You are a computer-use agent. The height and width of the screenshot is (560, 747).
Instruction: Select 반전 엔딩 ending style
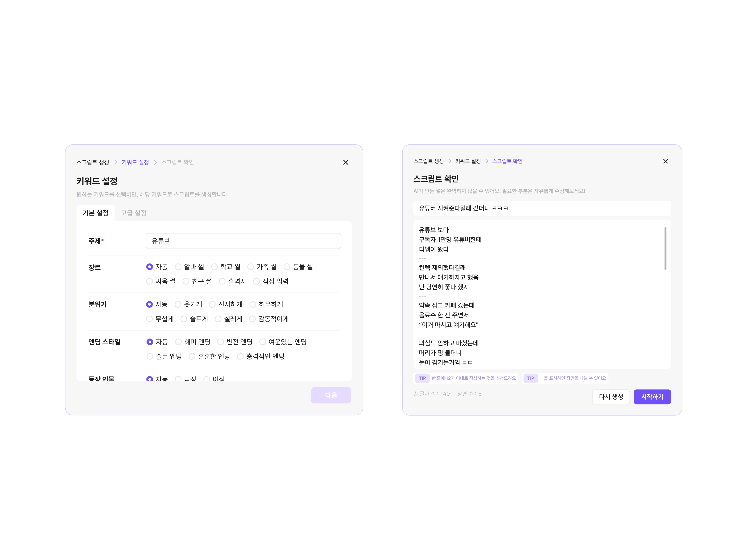(221, 342)
